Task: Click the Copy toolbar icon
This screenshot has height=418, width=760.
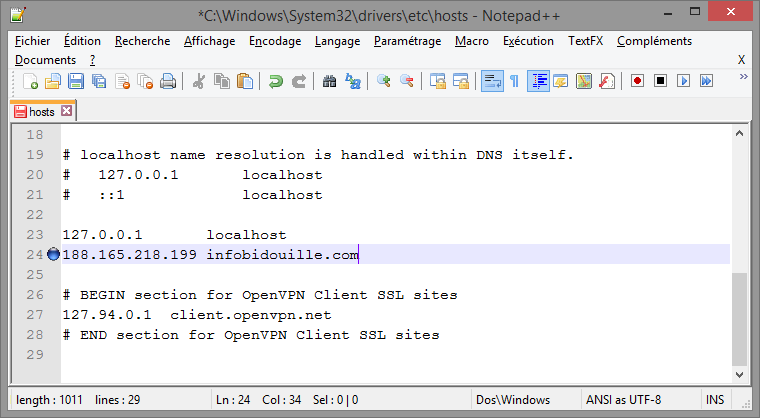Action: [x=222, y=81]
